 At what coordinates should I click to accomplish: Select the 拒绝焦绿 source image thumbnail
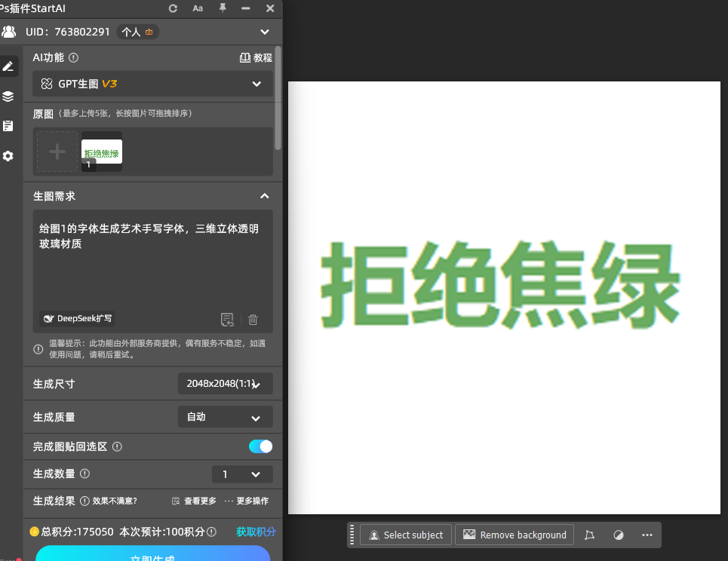pos(102,152)
